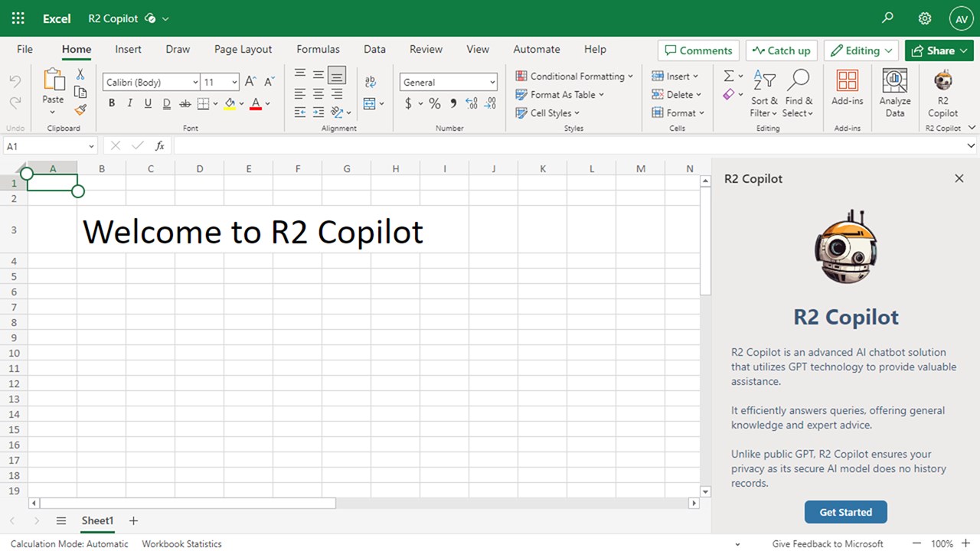Apply the yellow fill color
This screenshot has width=980, height=551.
click(x=230, y=103)
